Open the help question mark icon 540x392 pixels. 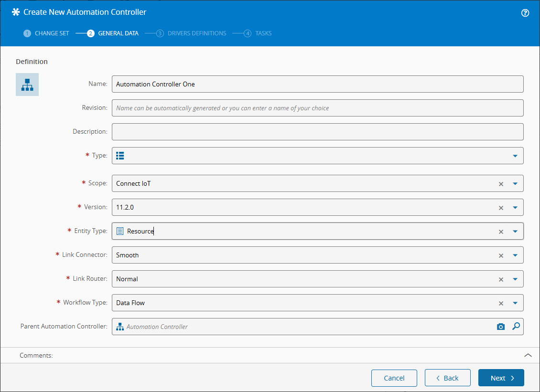[x=525, y=13]
